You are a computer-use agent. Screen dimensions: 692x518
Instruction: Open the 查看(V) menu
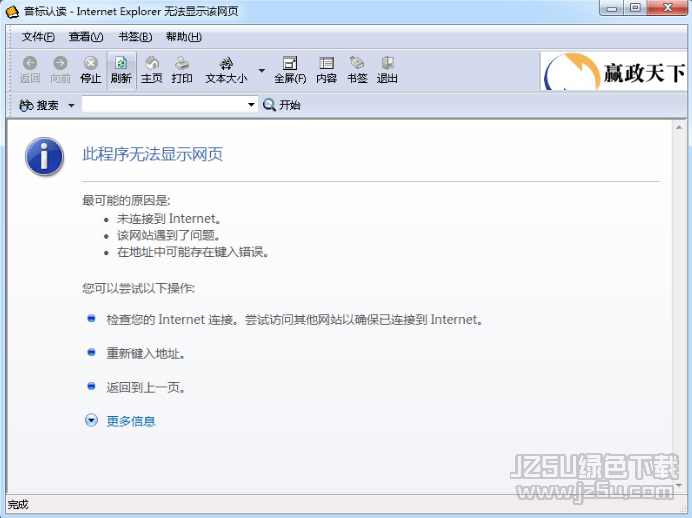coord(86,37)
